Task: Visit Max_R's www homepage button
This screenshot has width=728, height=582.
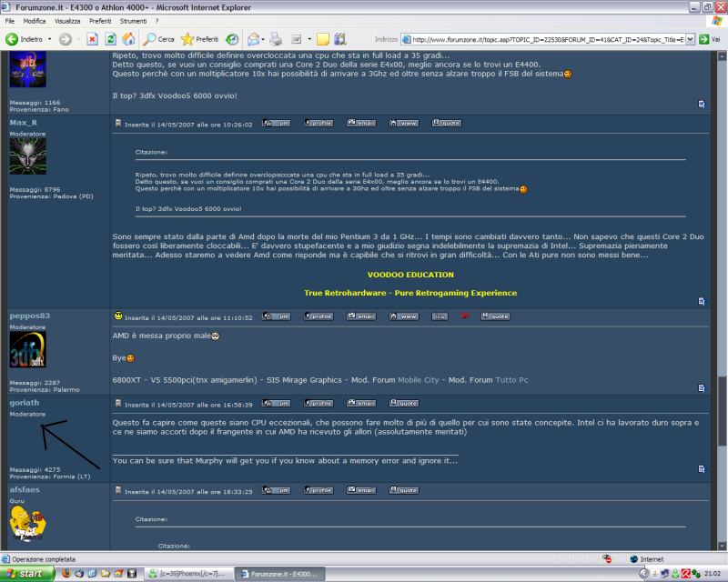Action: [404, 123]
